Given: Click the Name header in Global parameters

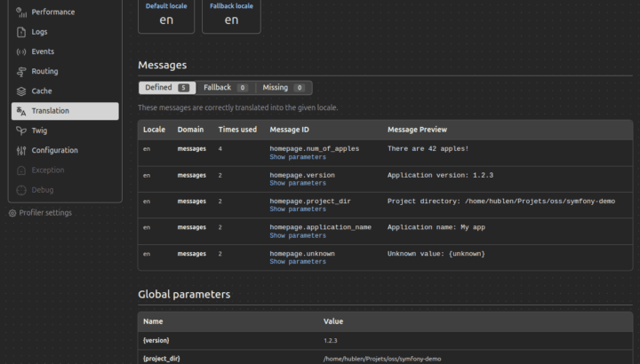Looking at the screenshot, I should pyautogui.click(x=153, y=321).
